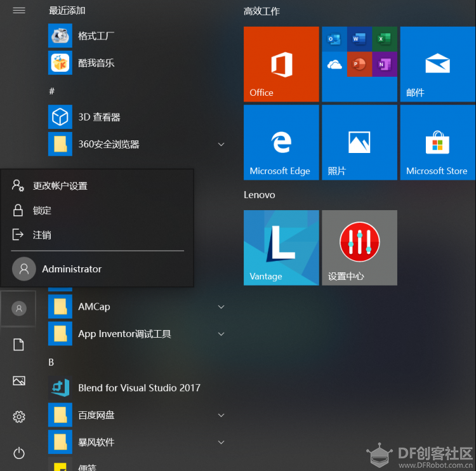Expand the AMCap folder chevron
This screenshot has width=476, height=471.
221,307
